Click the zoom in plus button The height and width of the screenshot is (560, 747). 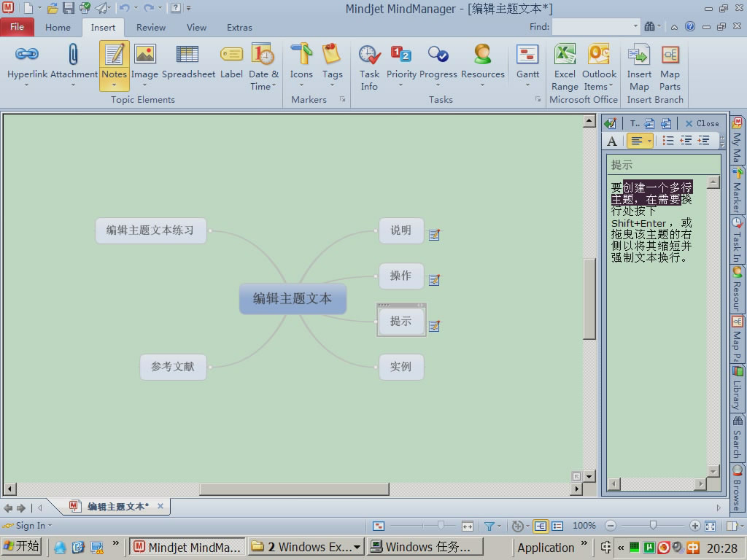coord(694,526)
